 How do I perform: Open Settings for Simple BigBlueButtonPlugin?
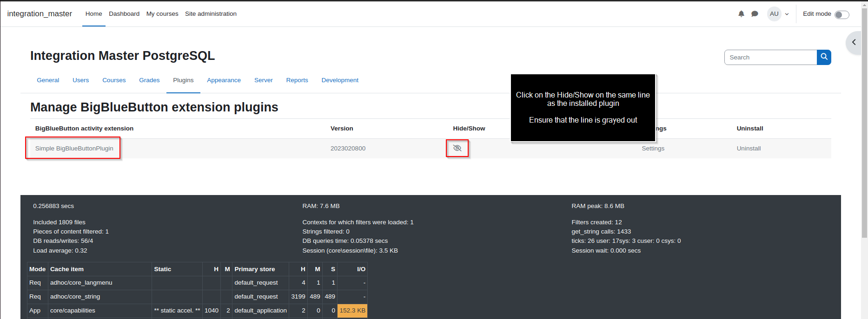pyautogui.click(x=653, y=149)
